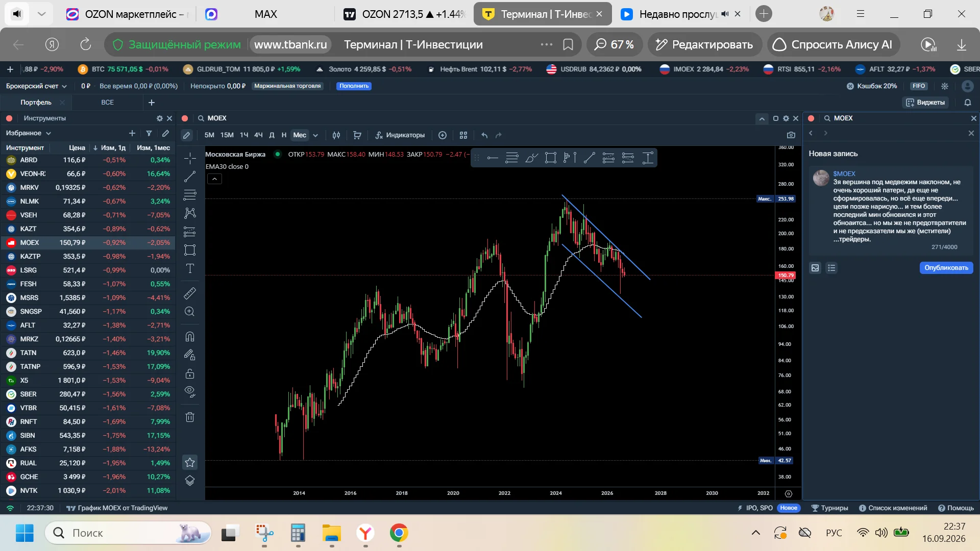Open the trading cart icon in chart toolbar
The image size is (980, 551).
(x=357, y=135)
